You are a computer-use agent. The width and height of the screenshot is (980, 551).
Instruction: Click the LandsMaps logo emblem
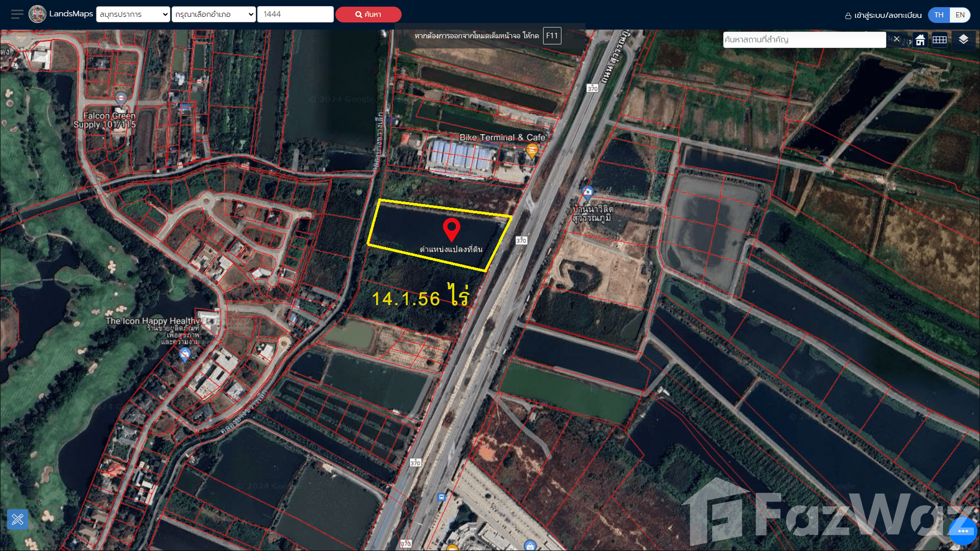click(x=37, y=14)
